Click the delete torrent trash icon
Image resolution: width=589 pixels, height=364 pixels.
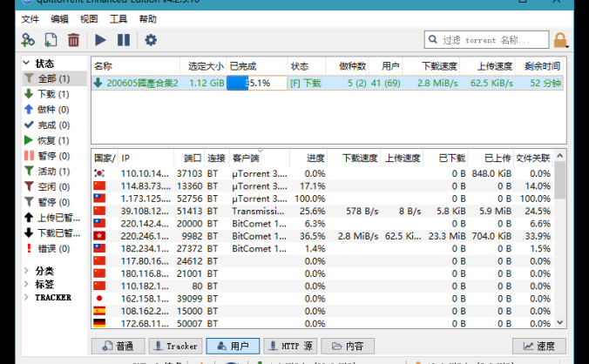click(x=73, y=40)
